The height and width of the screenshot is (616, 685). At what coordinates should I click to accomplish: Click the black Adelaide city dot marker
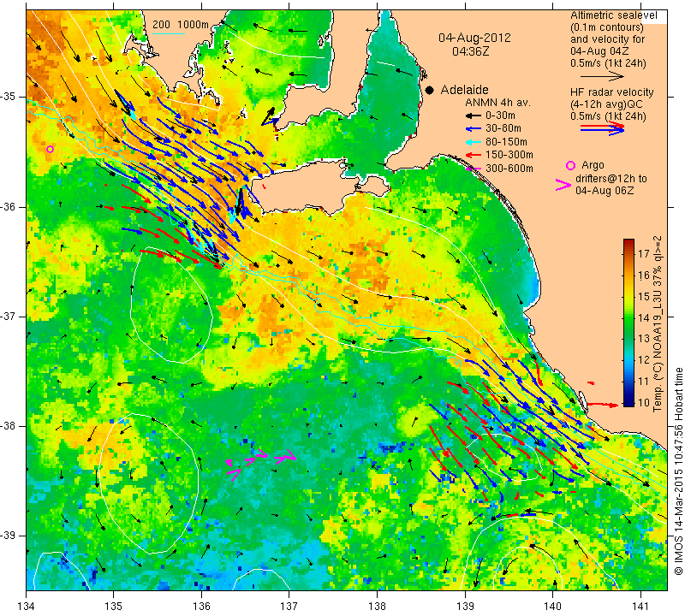430,90
